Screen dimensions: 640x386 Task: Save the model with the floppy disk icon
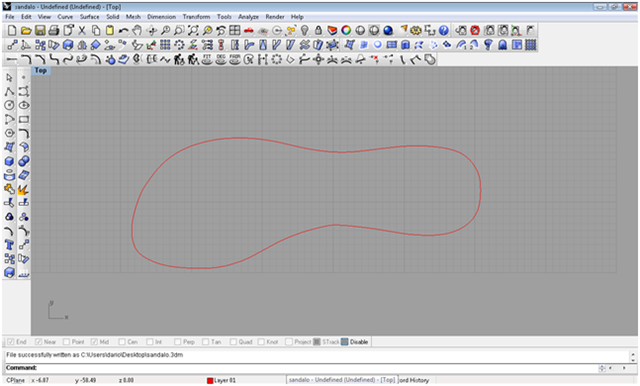coord(40,31)
